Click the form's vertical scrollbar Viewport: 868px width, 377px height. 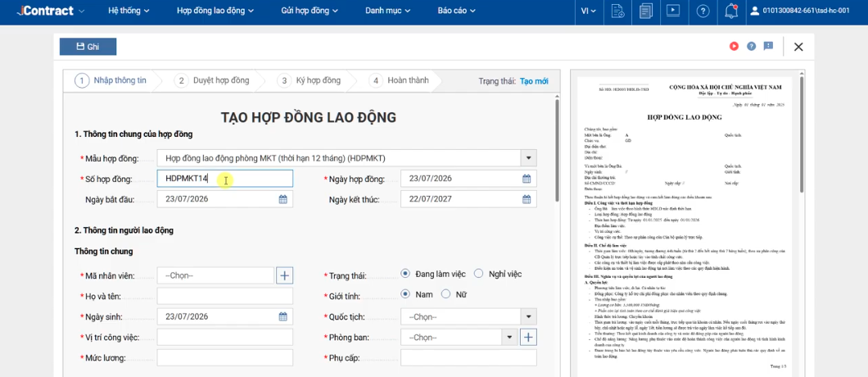(557, 150)
